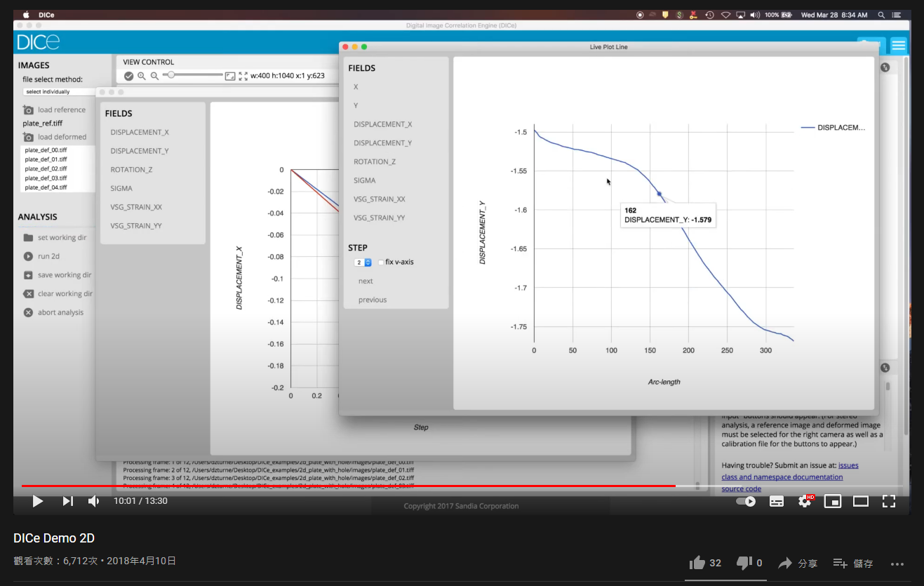Click the set working dir folder icon
The image size is (924, 586).
coord(28,237)
